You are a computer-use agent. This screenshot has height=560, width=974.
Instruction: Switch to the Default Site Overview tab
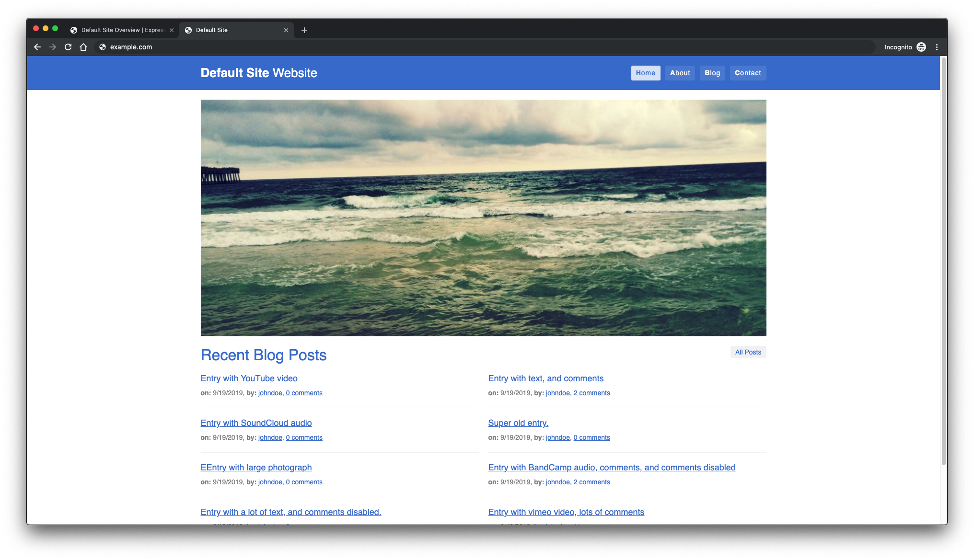122,30
